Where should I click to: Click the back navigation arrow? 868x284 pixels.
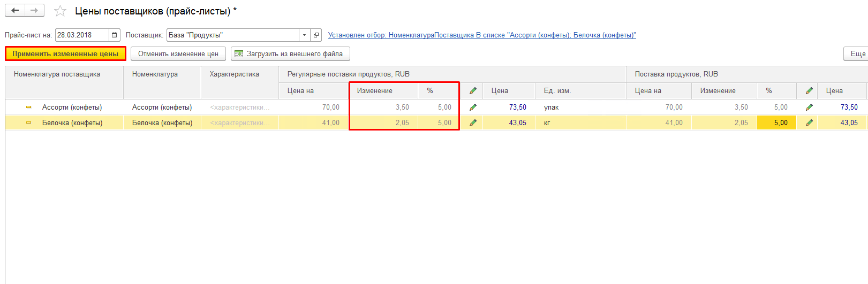[15, 11]
